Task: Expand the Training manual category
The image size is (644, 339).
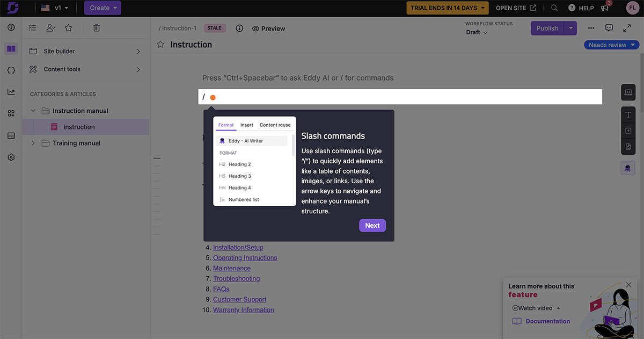Action: (33, 143)
